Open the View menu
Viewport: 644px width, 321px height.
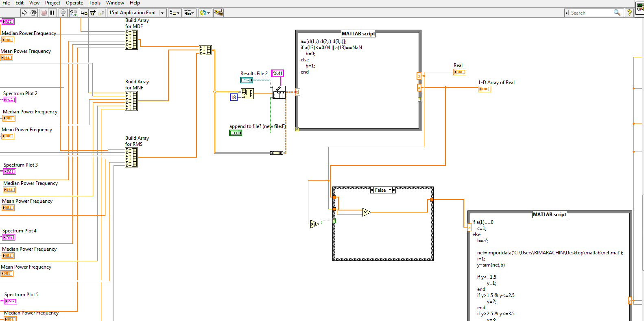34,3
